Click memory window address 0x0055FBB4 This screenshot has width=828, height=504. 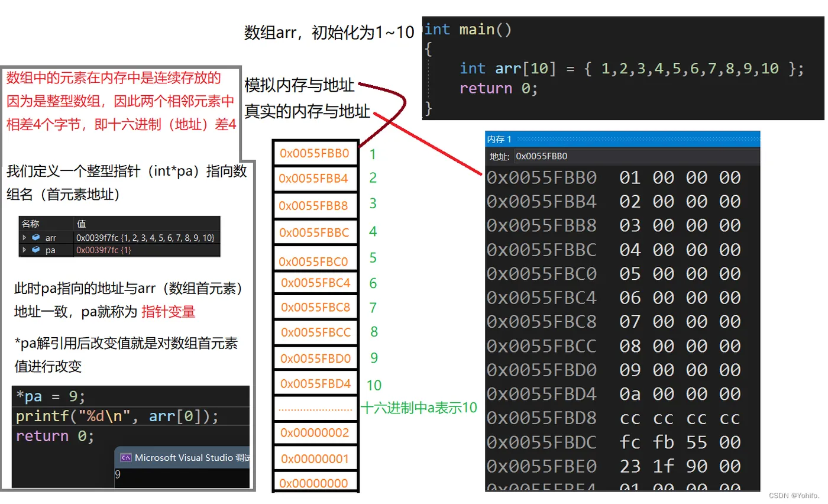point(542,202)
